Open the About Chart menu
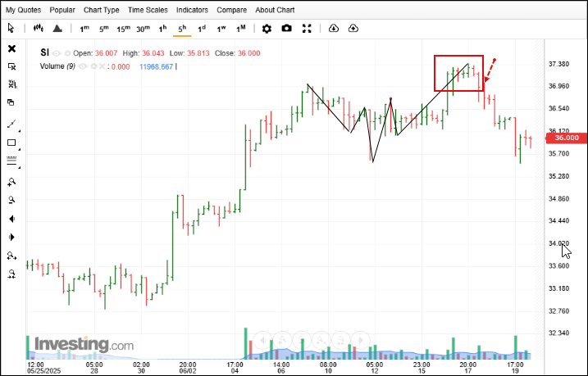 [x=275, y=10]
